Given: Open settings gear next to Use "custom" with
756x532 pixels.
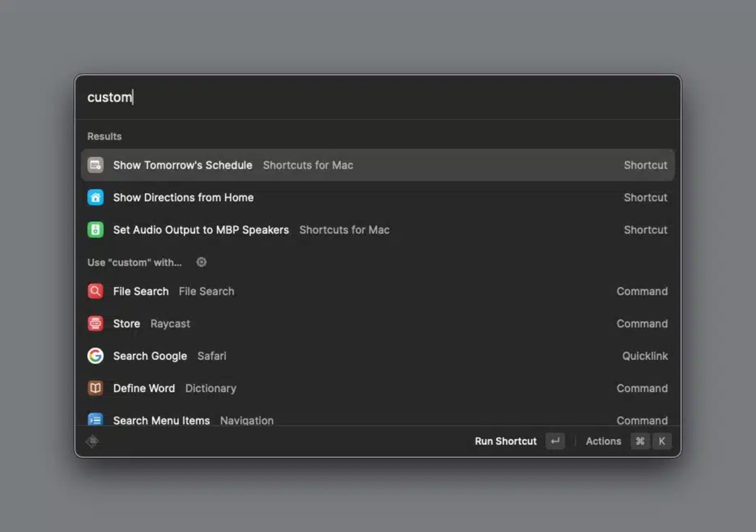Looking at the screenshot, I should point(201,262).
